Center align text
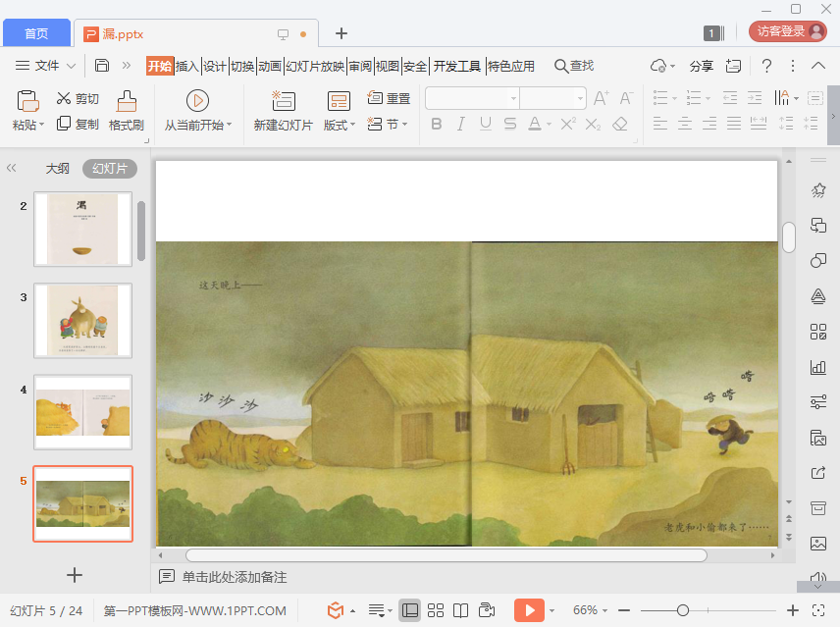 pyautogui.click(x=685, y=124)
